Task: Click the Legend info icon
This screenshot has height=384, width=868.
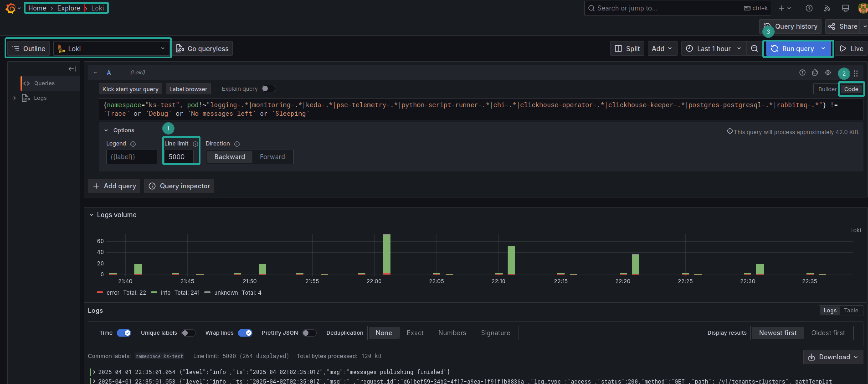Action: pyautogui.click(x=133, y=144)
